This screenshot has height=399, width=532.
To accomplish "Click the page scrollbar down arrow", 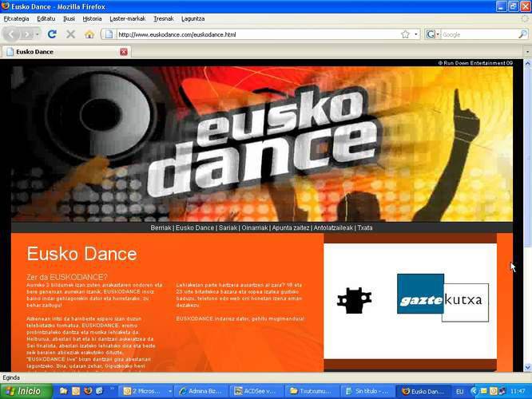I will 527,367.
